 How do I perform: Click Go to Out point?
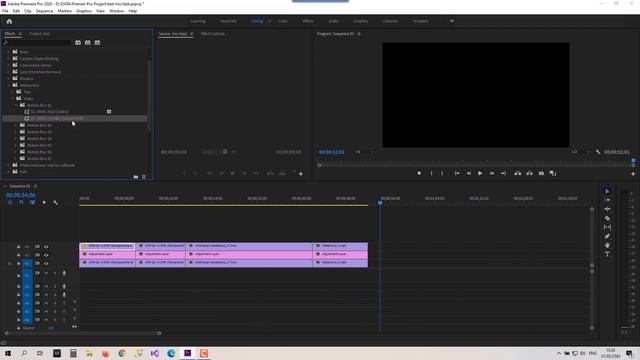(x=503, y=173)
